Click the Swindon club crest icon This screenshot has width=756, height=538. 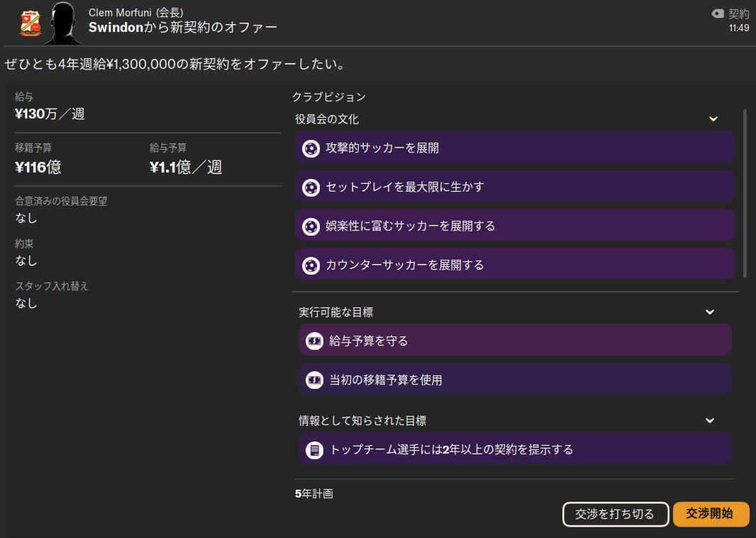(x=30, y=23)
